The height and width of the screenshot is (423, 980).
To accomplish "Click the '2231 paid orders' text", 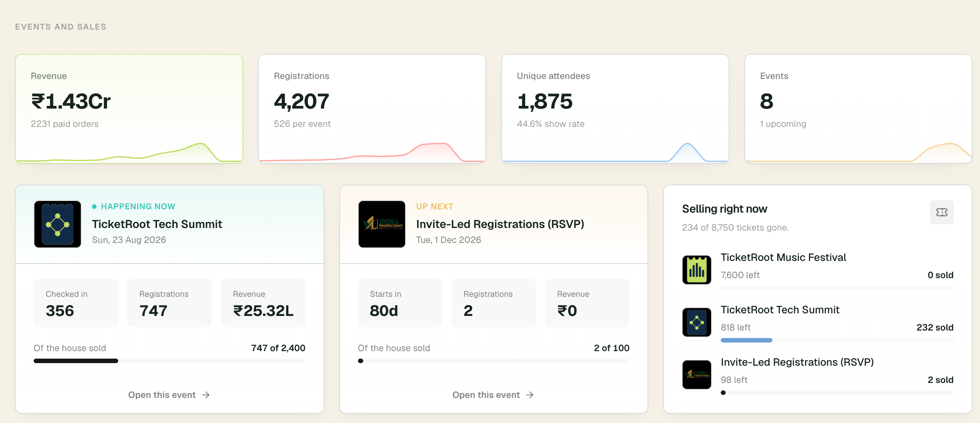I will (64, 124).
